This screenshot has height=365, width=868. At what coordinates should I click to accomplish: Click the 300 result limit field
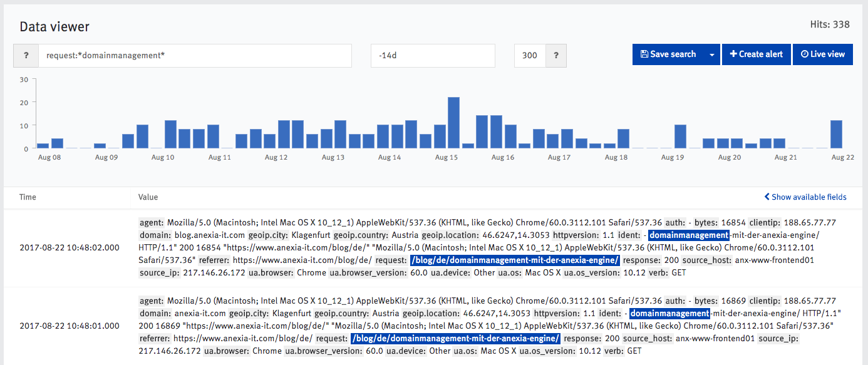pyautogui.click(x=530, y=55)
